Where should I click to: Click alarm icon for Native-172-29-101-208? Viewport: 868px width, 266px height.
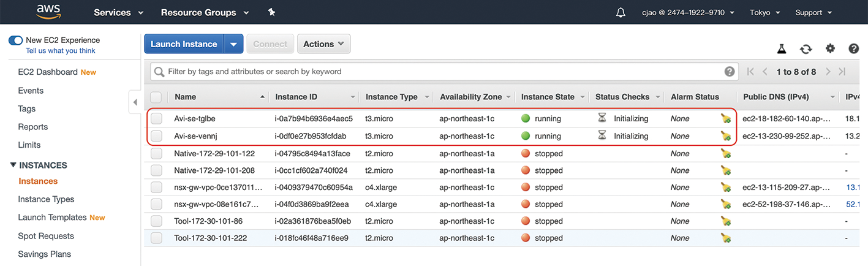(x=726, y=170)
